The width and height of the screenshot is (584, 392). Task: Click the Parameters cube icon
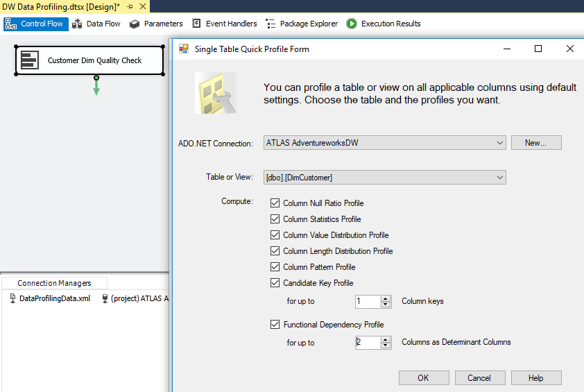point(135,24)
